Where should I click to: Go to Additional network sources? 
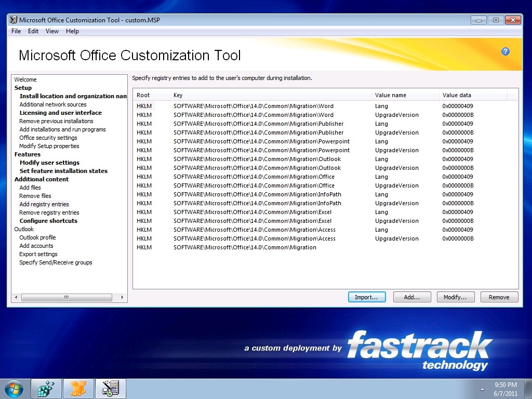click(x=53, y=104)
